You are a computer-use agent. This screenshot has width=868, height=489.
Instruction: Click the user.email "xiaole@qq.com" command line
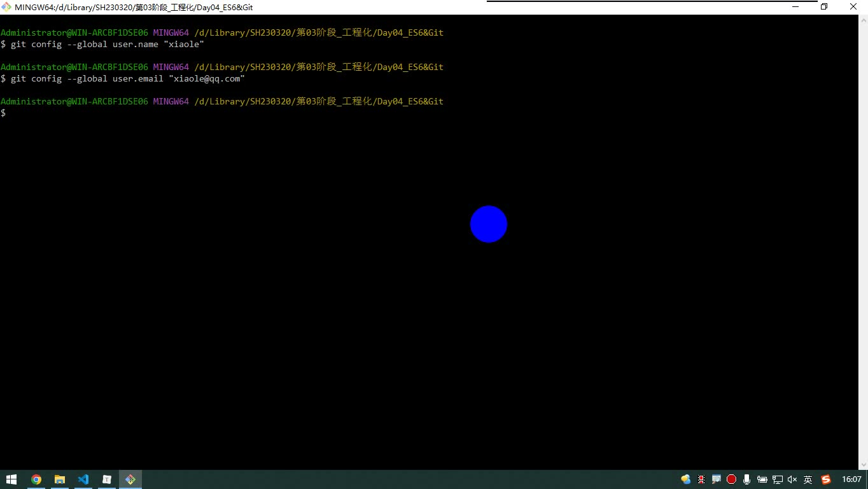coord(123,79)
